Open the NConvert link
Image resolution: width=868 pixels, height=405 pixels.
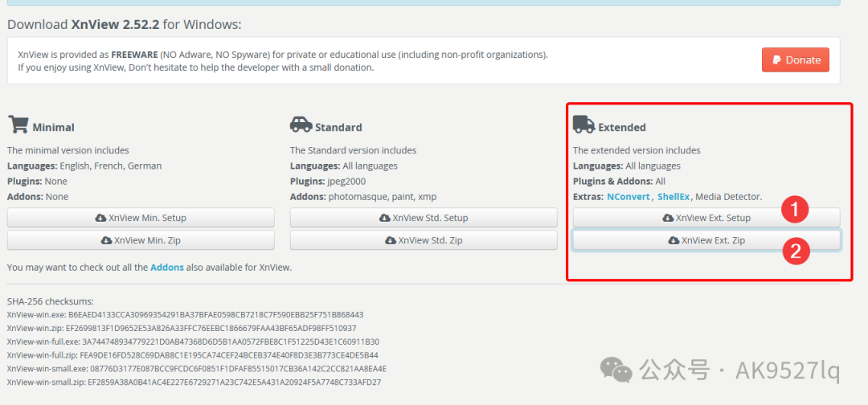coord(628,197)
